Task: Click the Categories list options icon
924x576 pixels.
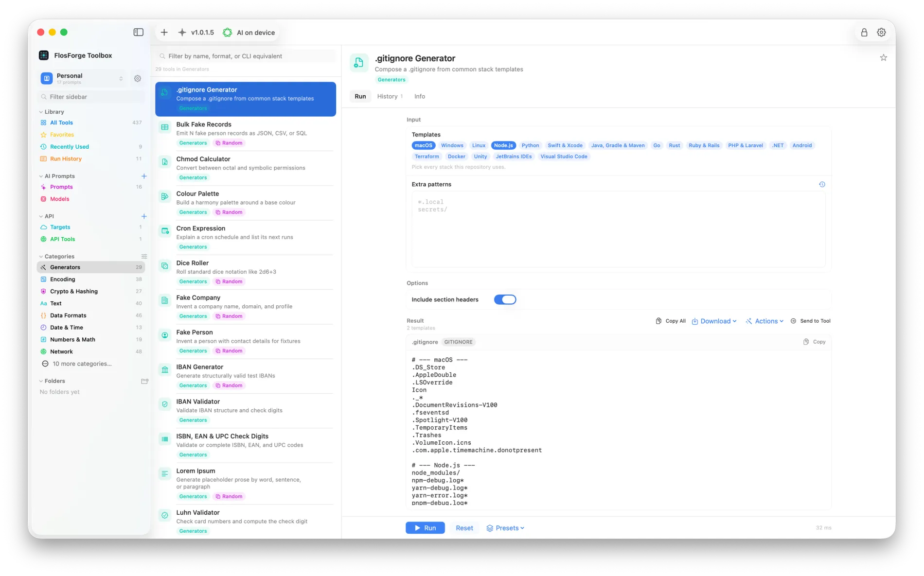Action: (x=144, y=256)
